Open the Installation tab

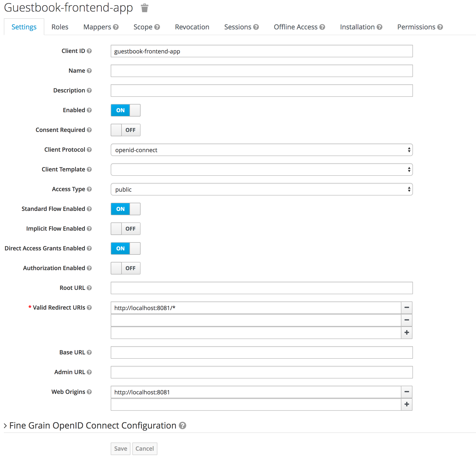(x=357, y=27)
